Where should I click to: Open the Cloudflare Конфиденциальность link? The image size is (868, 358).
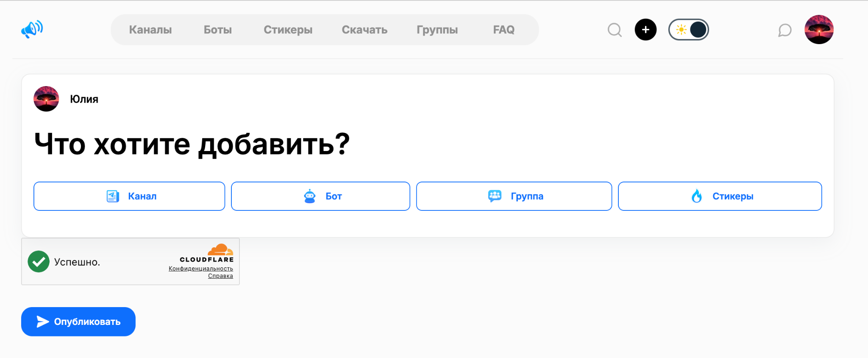click(x=201, y=268)
